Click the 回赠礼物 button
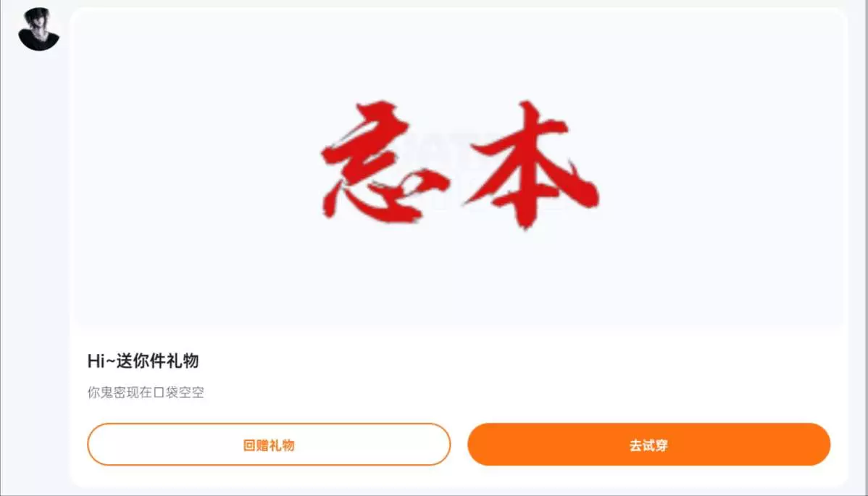Image resolution: width=868 pixels, height=496 pixels. point(269,445)
